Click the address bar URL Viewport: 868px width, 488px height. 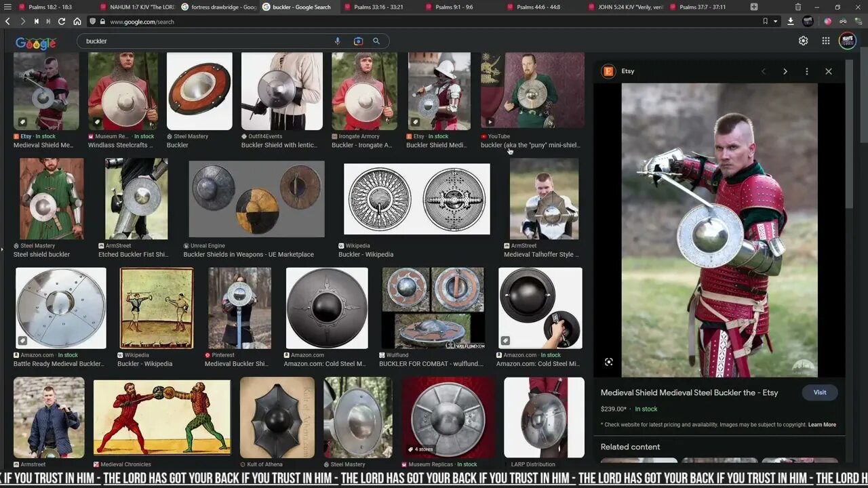pos(142,22)
